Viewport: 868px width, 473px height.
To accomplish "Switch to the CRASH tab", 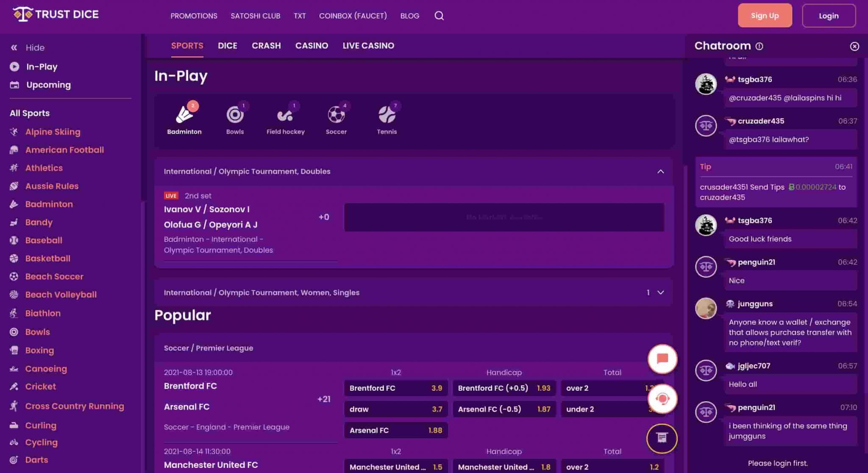I will pyautogui.click(x=266, y=45).
